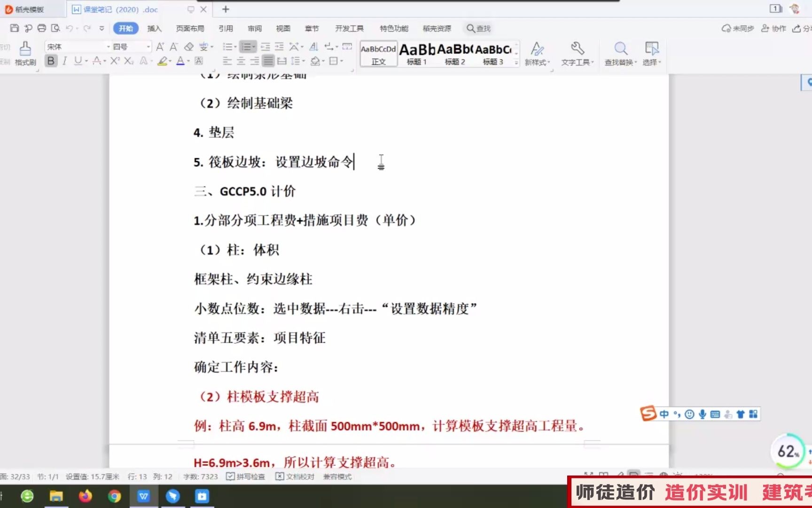The width and height of the screenshot is (812, 508).
Task: Click the Superscript X² icon
Action: tap(115, 61)
